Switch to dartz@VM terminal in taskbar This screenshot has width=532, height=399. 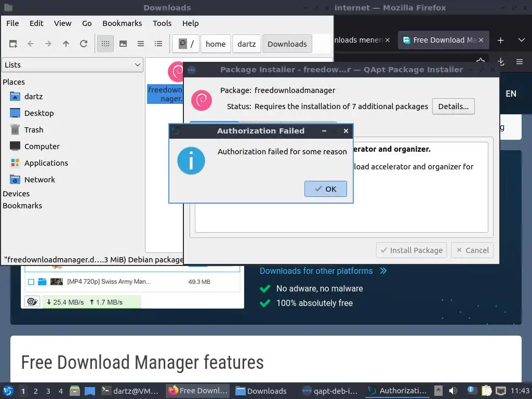(130, 391)
